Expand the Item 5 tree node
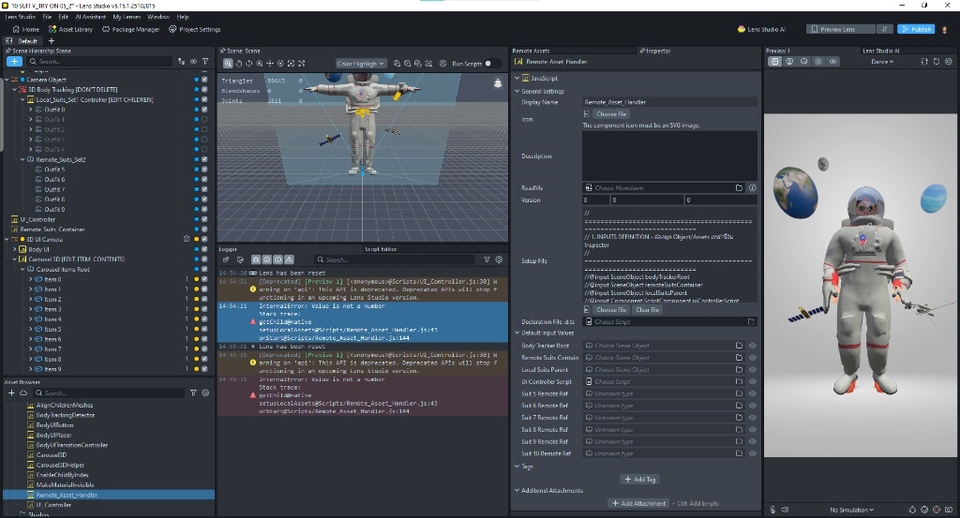The width and height of the screenshot is (960, 518). pos(31,329)
